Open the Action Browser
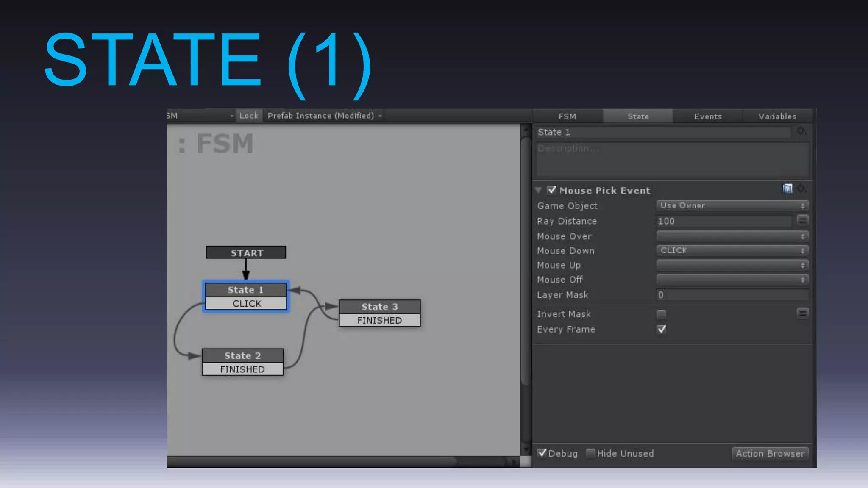Viewport: 868px width, 488px height. (770, 454)
